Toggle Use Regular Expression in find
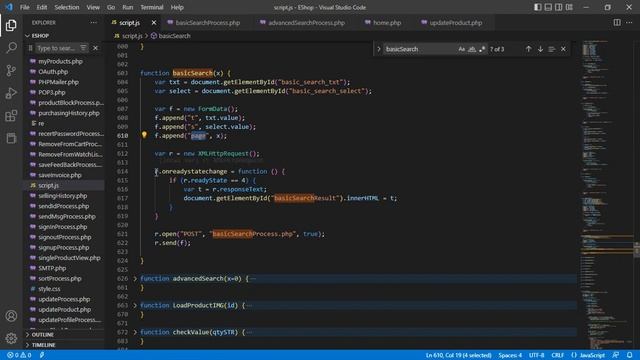The image size is (640, 360). (x=482, y=49)
